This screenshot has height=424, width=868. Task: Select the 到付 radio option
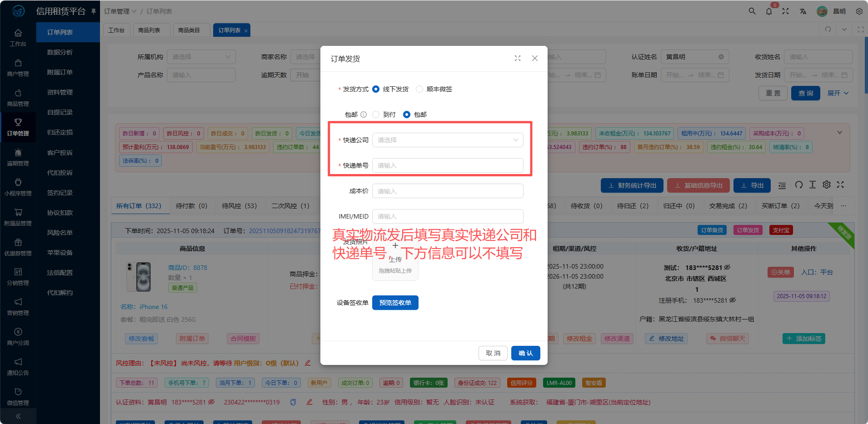(x=376, y=115)
